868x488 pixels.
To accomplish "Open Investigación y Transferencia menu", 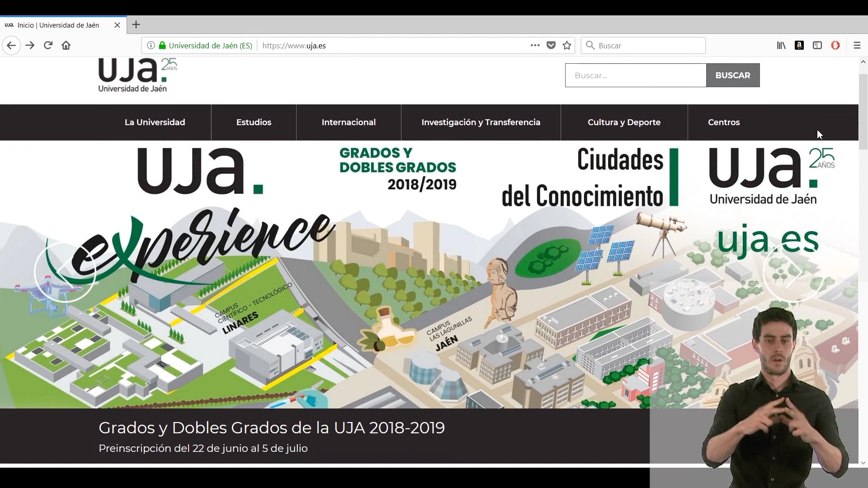I will click(481, 122).
